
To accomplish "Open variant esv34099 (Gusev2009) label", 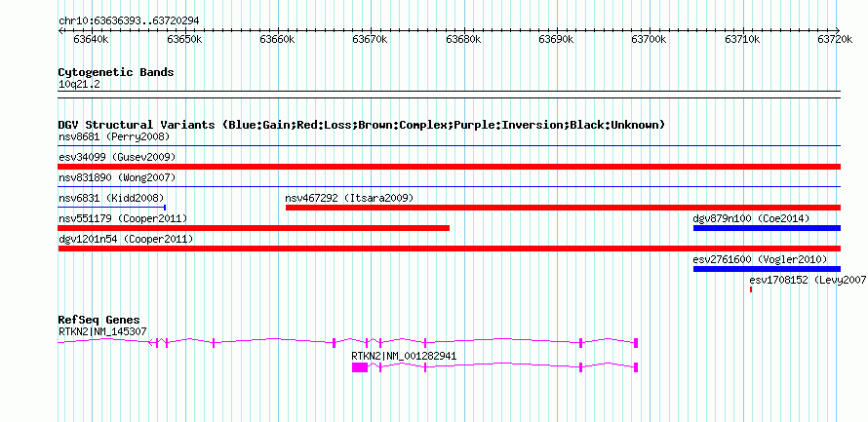I will pos(117,157).
